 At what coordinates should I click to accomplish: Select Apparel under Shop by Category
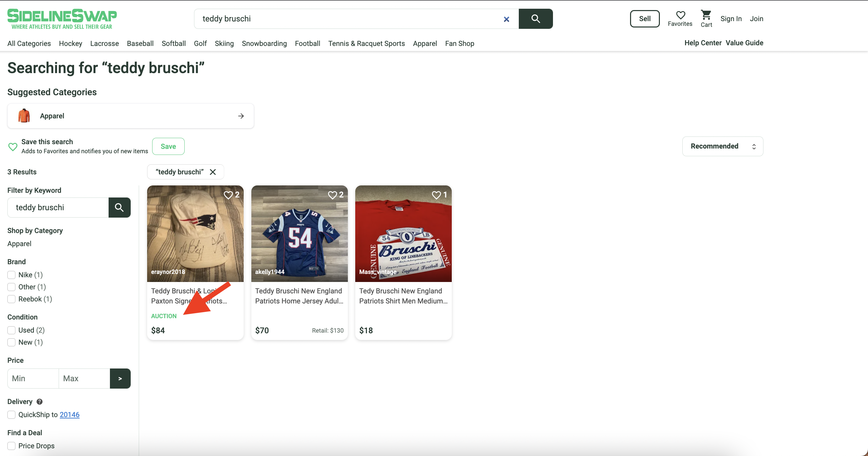(x=19, y=244)
